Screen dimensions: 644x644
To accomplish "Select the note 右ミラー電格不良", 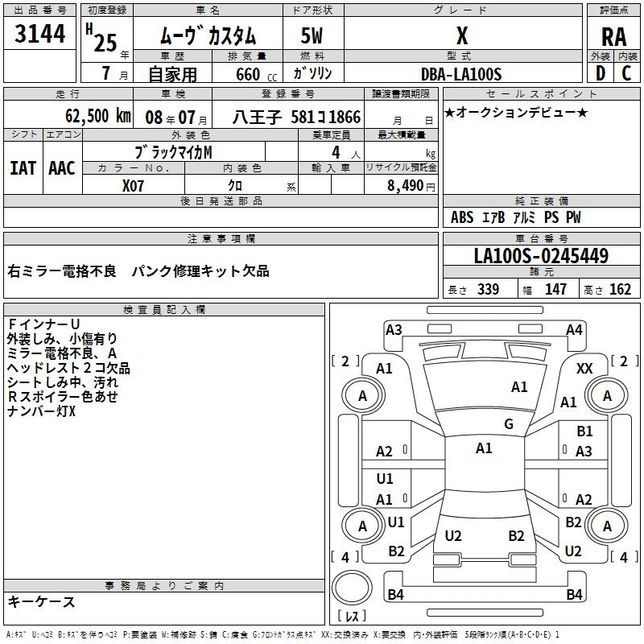I will 62,271.
